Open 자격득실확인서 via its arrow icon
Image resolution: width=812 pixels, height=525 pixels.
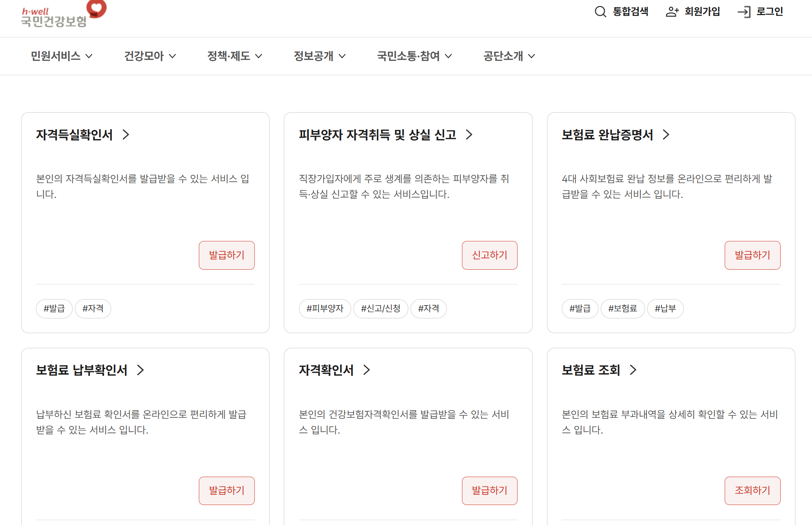point(127,134)
